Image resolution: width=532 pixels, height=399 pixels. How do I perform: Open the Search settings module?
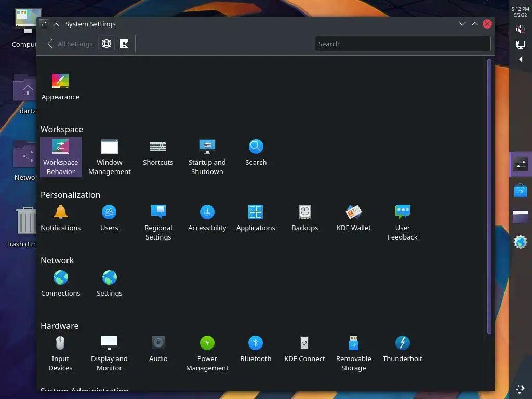coord(256,153)
